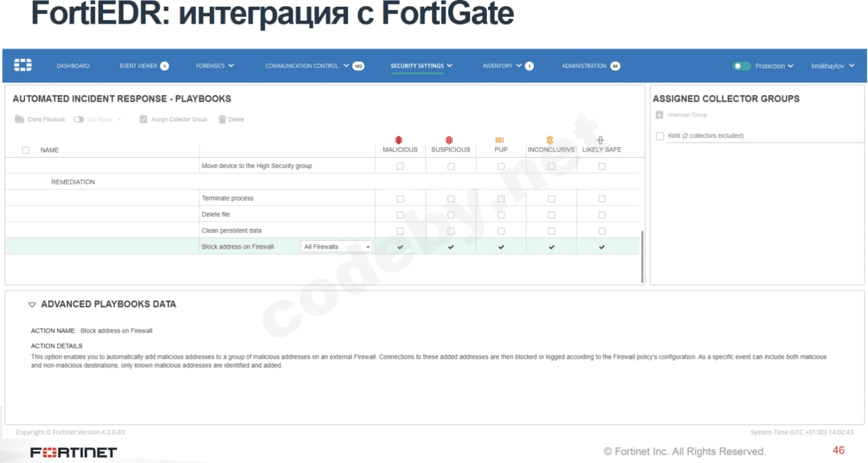Click the Unassign Group button
The width and height of the screenshot is (868, 463).
point(681,115)
